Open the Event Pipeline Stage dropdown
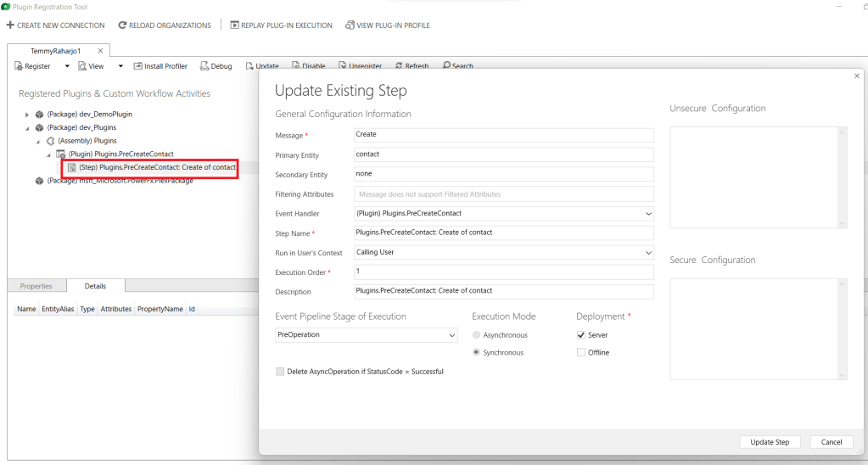Viewport: 868px width, 465px height. 451,335
